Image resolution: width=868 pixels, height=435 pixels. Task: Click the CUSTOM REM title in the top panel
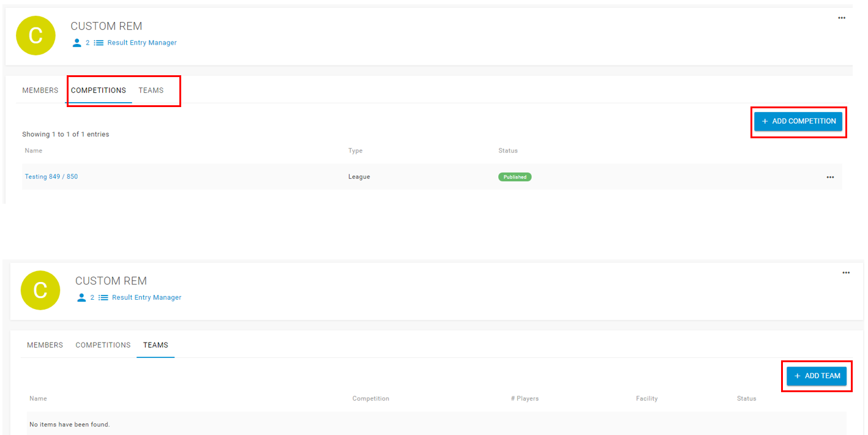[x=107, y=26]
